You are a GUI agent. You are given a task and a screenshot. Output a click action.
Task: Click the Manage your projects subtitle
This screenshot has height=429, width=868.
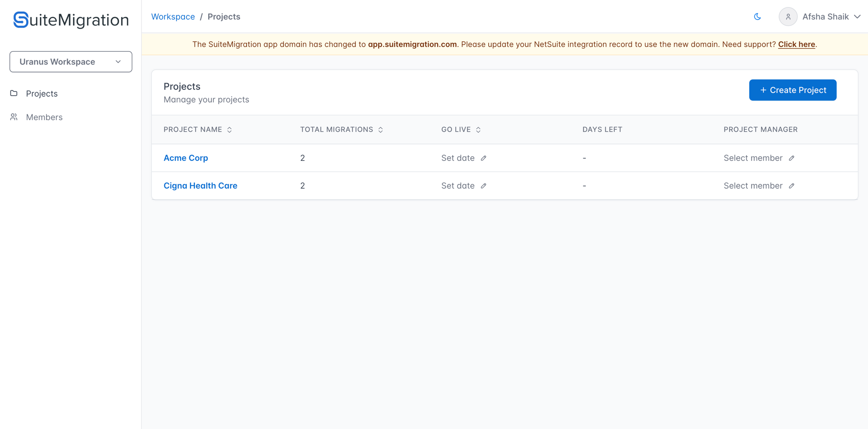click(206, 100)
